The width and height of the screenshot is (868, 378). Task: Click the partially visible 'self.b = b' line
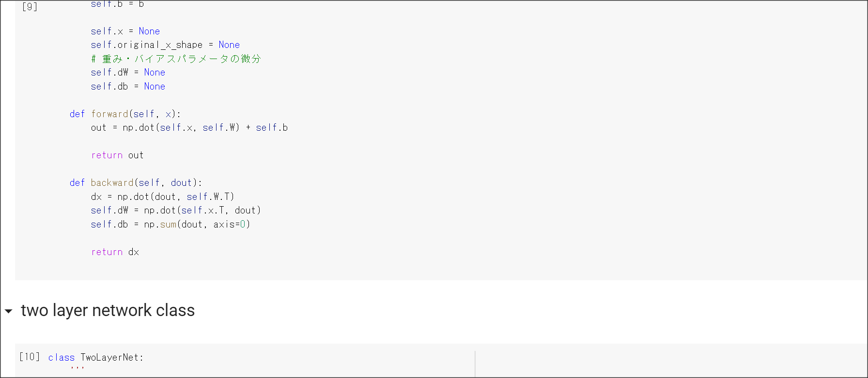117,4
